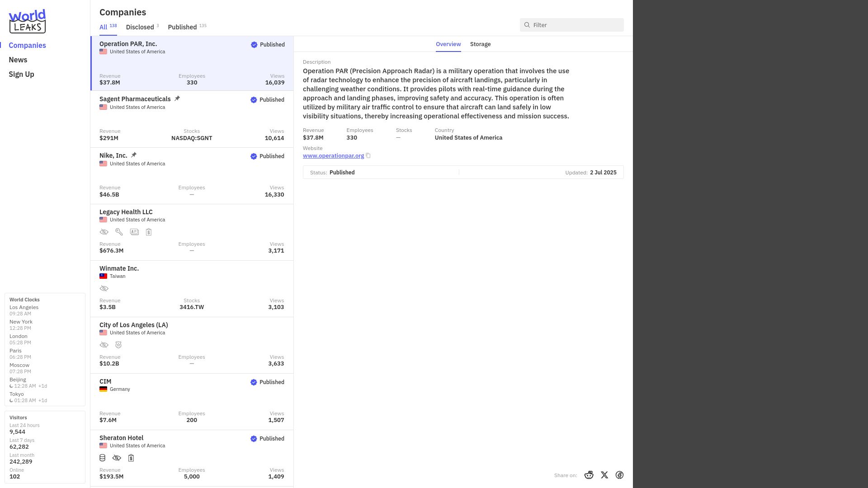Screen dimensions: 868x488
Task: Open the Legacy Health LLC entry
Action: tap(192, 232)
